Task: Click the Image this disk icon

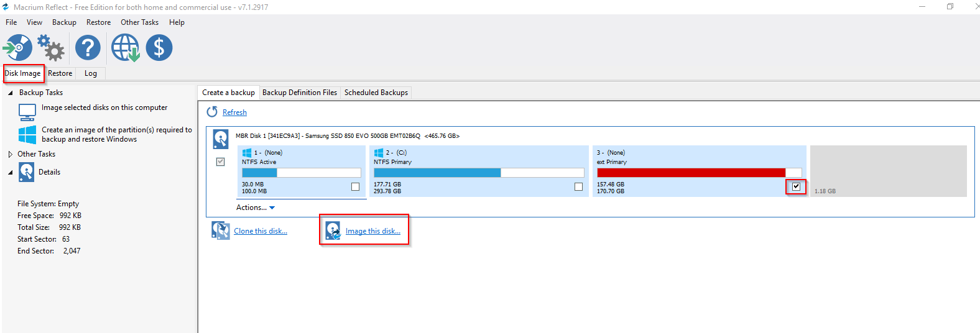Action: [333, 231]
